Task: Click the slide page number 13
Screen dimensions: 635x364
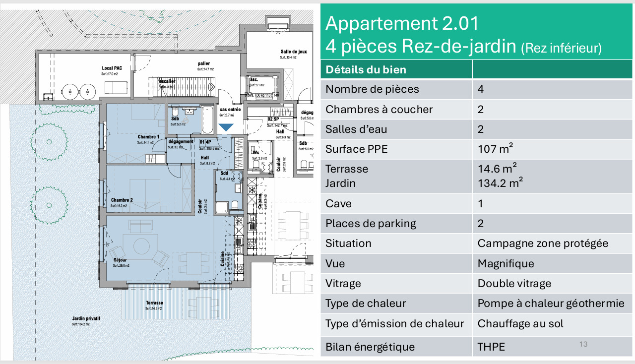Action: pos(583,344)
